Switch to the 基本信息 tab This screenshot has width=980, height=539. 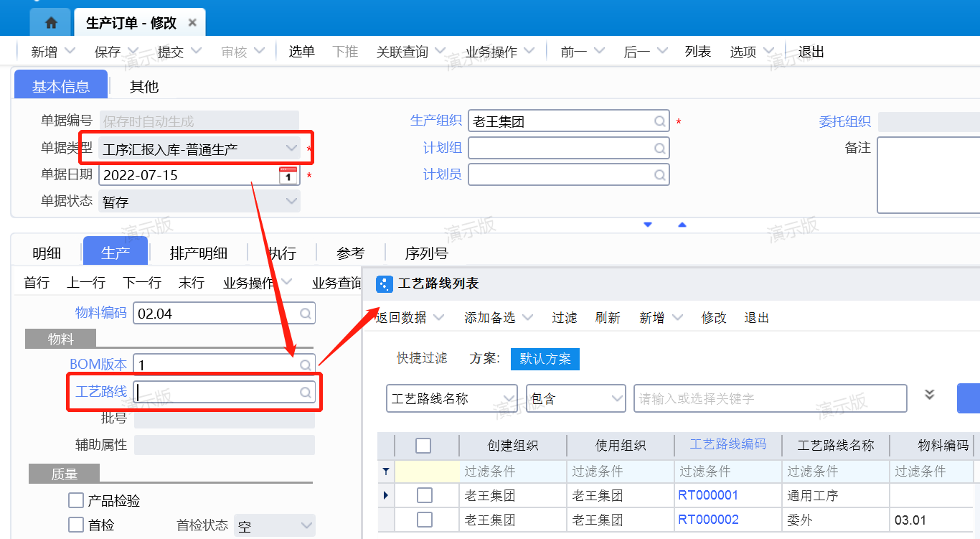61,86
